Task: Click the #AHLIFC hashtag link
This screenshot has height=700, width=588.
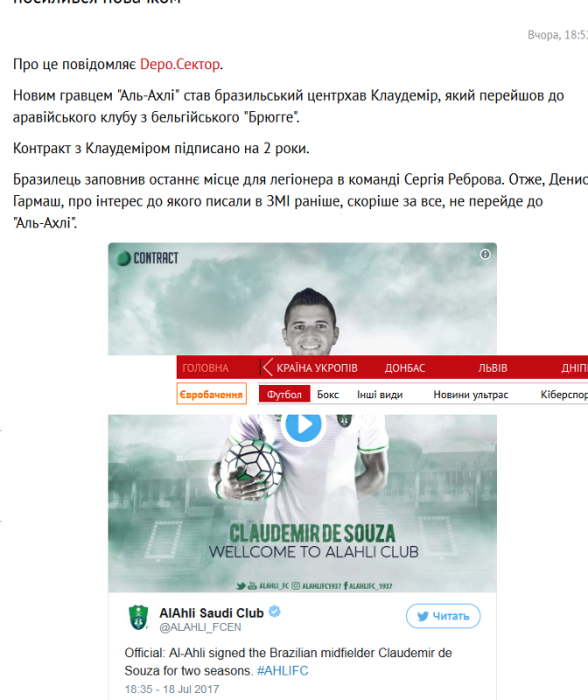Action: click(x=283, y=671)
